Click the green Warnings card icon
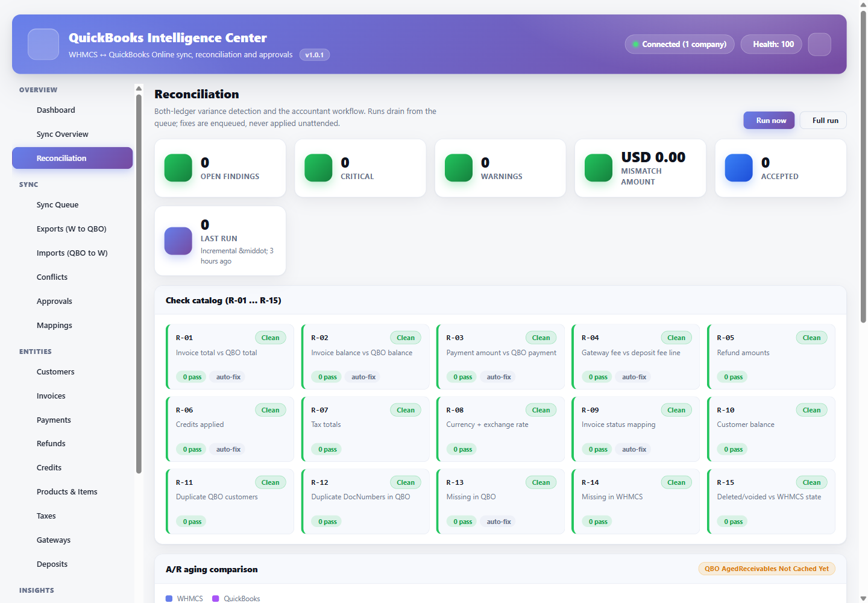The height and width of the screenshot is (603, 868). (x=459, y=168)
